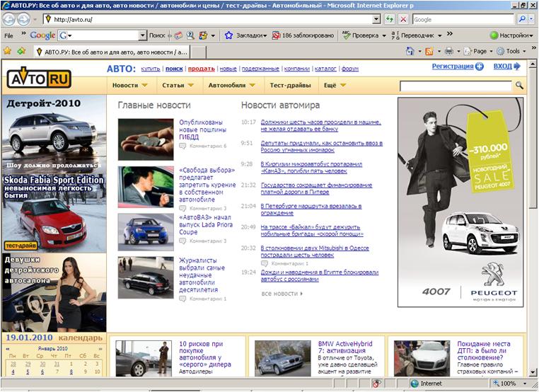Click the Home icon in command bar
The height and width of the screenshot is (392, 539).
tap(410, 51)
